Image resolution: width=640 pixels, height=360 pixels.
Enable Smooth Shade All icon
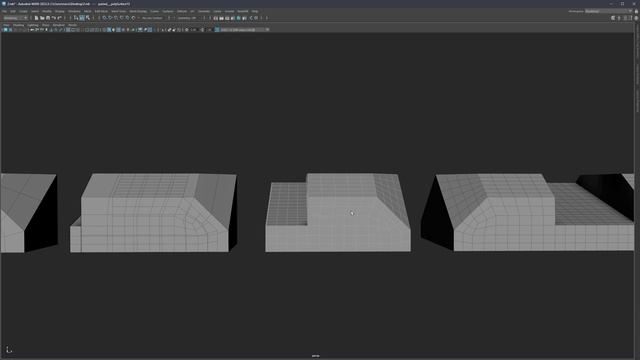(109, 30)
